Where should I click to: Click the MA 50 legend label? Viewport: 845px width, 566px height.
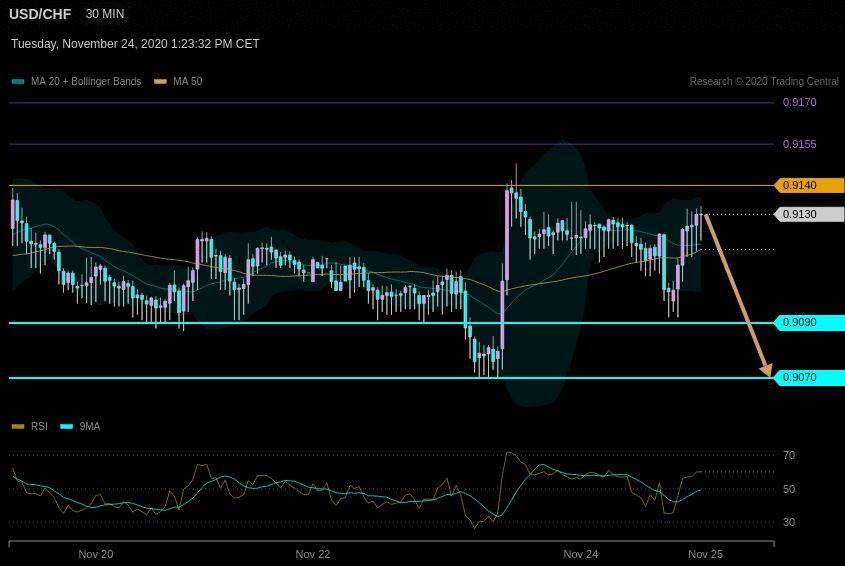[x=188, y=81]
